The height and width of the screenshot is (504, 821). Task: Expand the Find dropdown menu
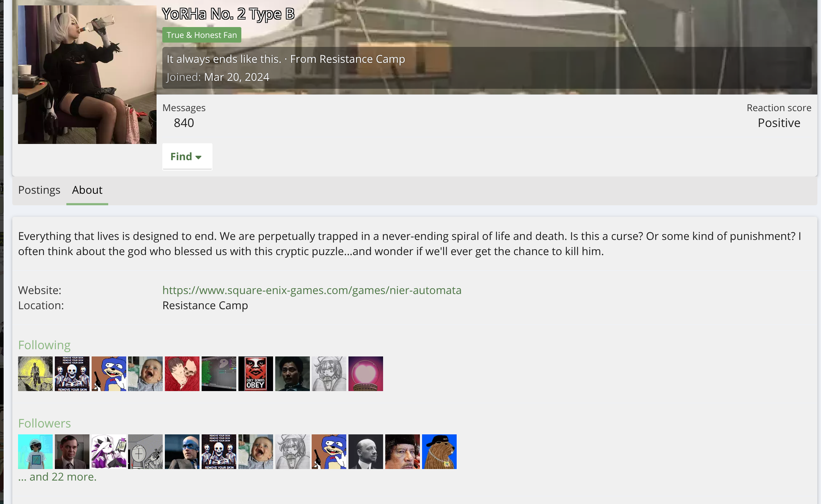point(187,157)
